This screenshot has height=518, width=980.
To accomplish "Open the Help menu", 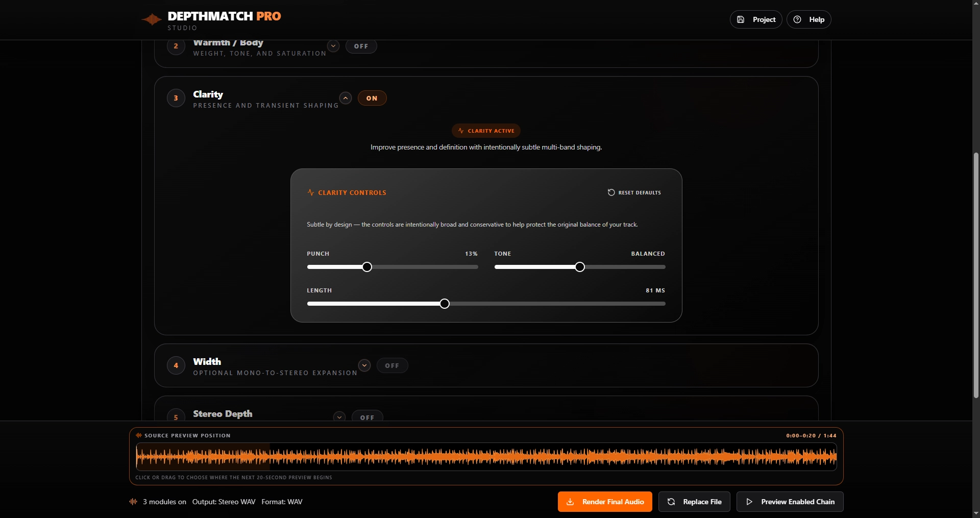I will (809, 19).
